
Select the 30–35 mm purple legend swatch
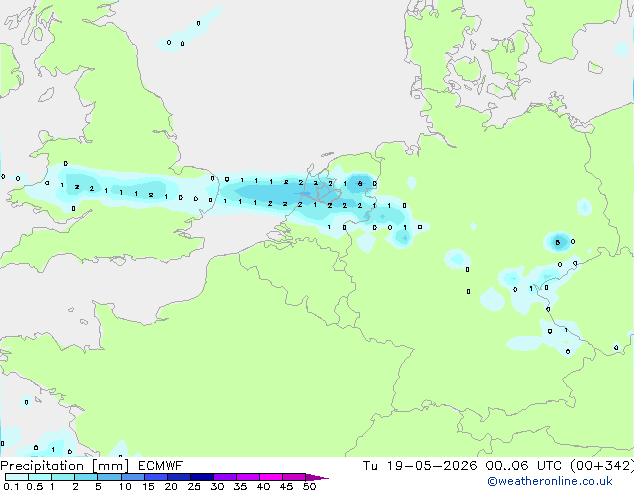[225, 477]
